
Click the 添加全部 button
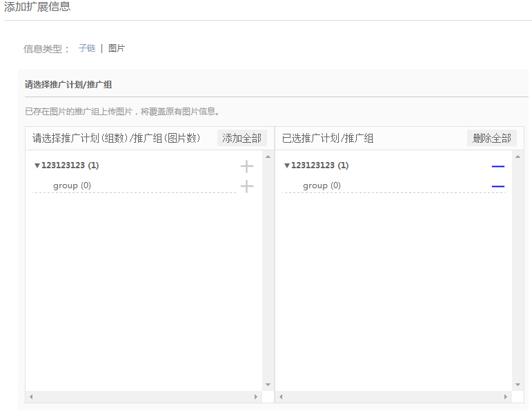[x=242, y=138]
